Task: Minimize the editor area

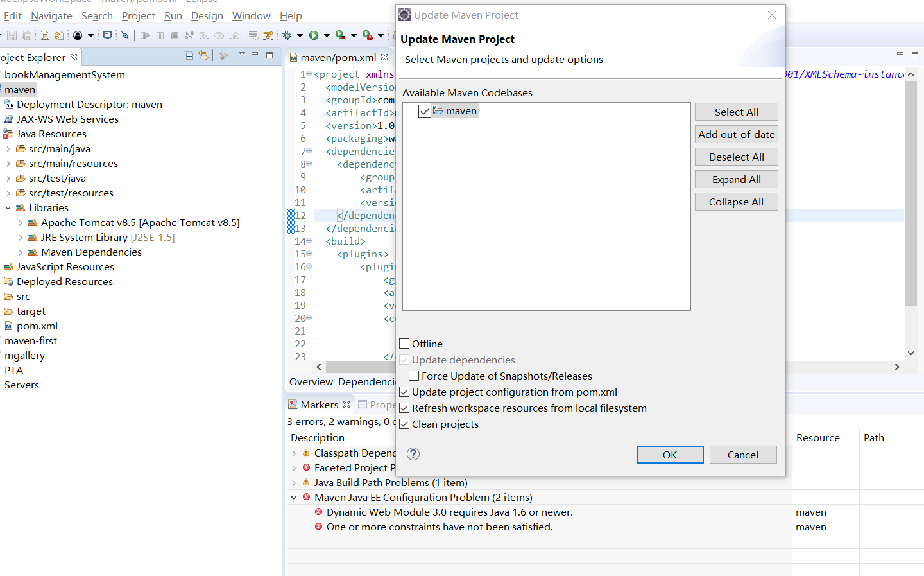Action: (x=900, y=54)
